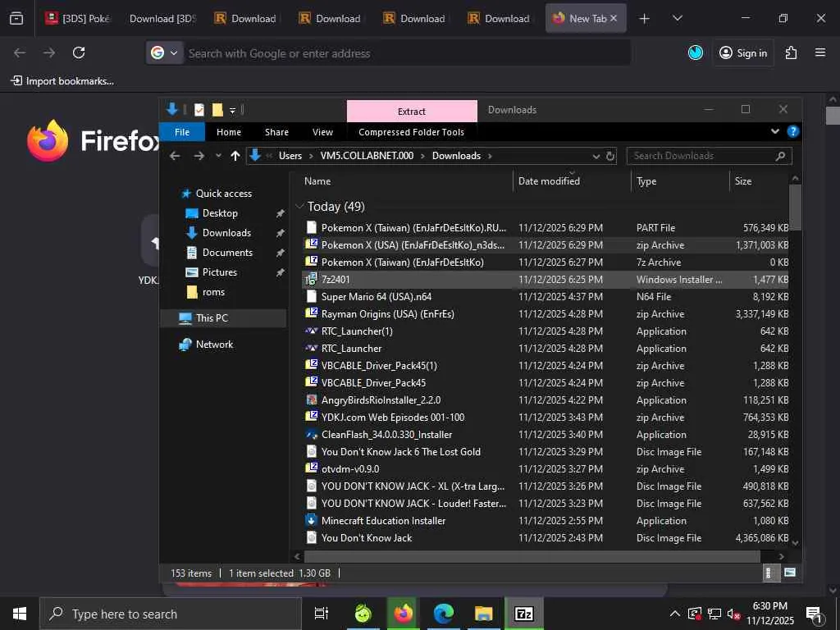Switch to the [3DS] Poké browser tab
The width and height of the screenshot is (840, 630).
78,19
